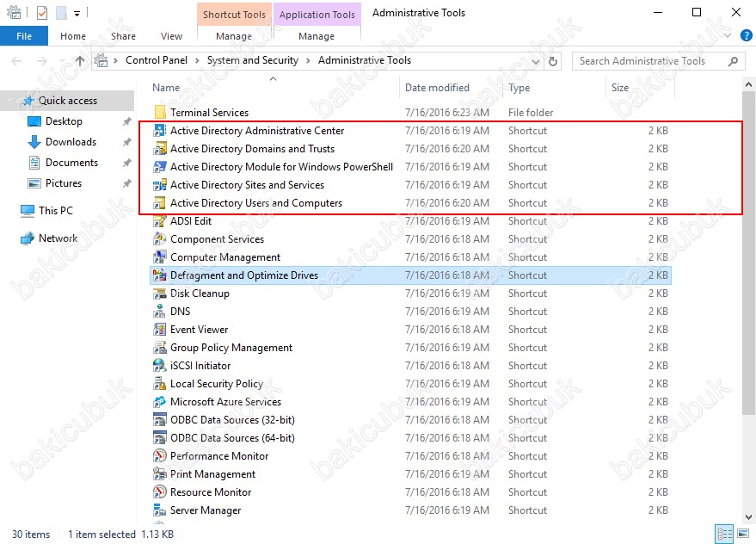
Task: Click the Help question mark icon
Action: point(746,35)
